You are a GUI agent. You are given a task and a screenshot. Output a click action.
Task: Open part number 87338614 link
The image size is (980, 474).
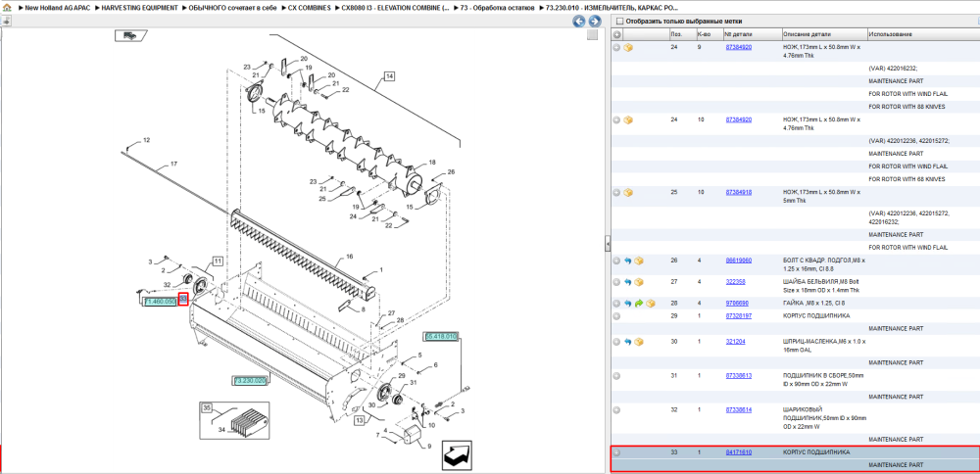(738, 410)
